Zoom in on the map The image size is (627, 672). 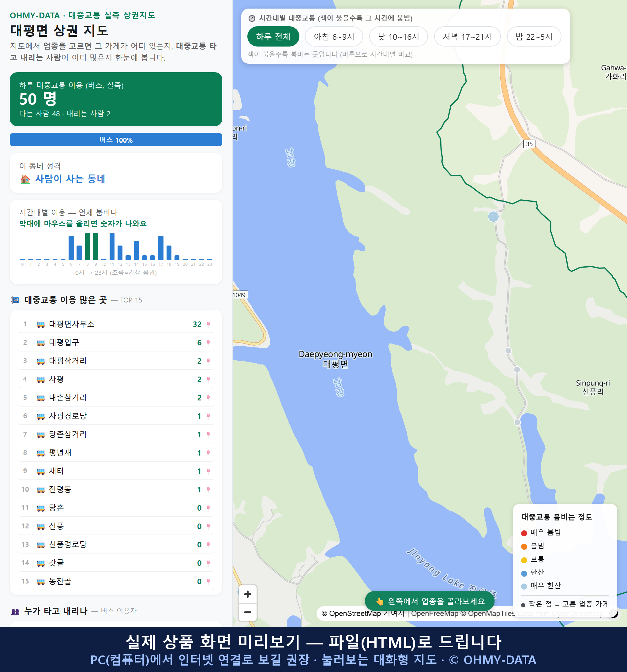(247, 594)
